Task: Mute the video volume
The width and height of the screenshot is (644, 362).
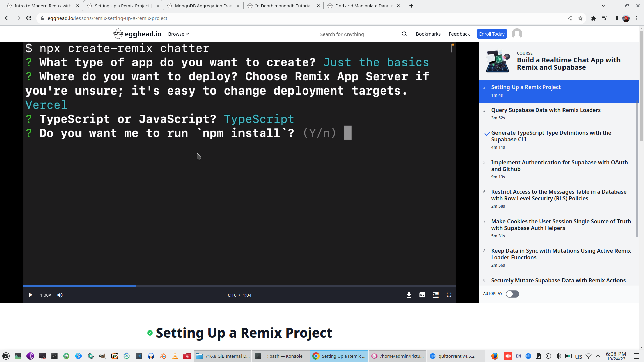Action: (60, 295)
